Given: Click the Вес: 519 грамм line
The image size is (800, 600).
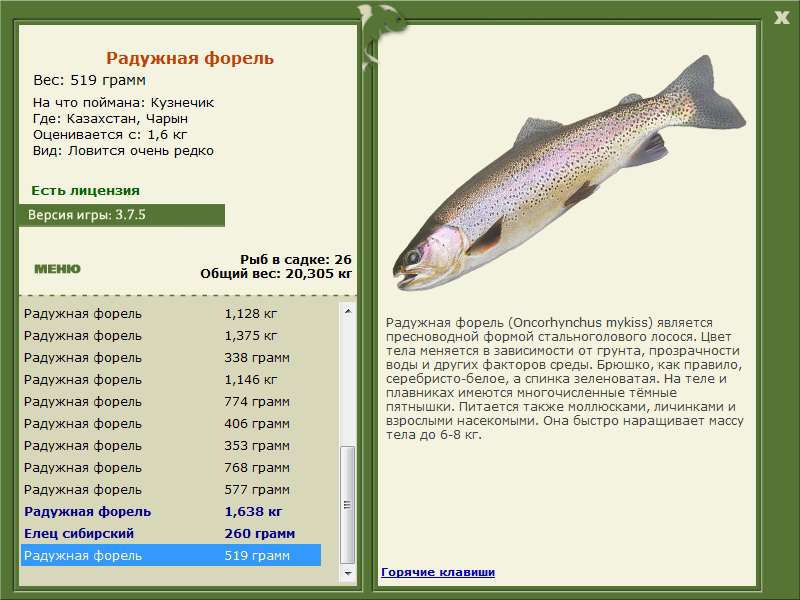Looking at the screenshot, I should click(89, 80).
